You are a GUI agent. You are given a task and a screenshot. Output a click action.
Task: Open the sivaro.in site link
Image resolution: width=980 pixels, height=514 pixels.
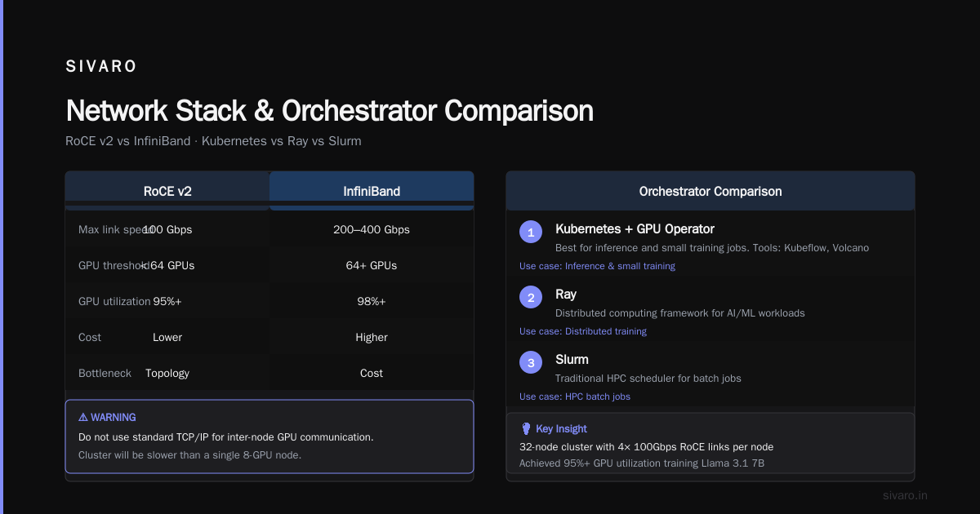(905, 495)
